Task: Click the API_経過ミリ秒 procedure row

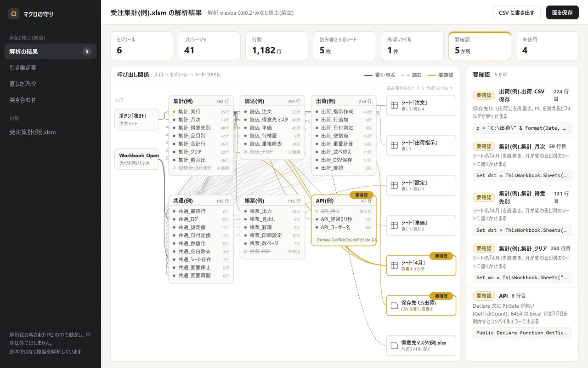Action: (344, 219)
